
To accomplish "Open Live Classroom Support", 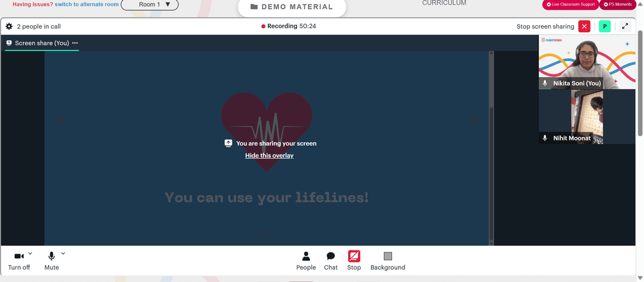I will (571, 5).
